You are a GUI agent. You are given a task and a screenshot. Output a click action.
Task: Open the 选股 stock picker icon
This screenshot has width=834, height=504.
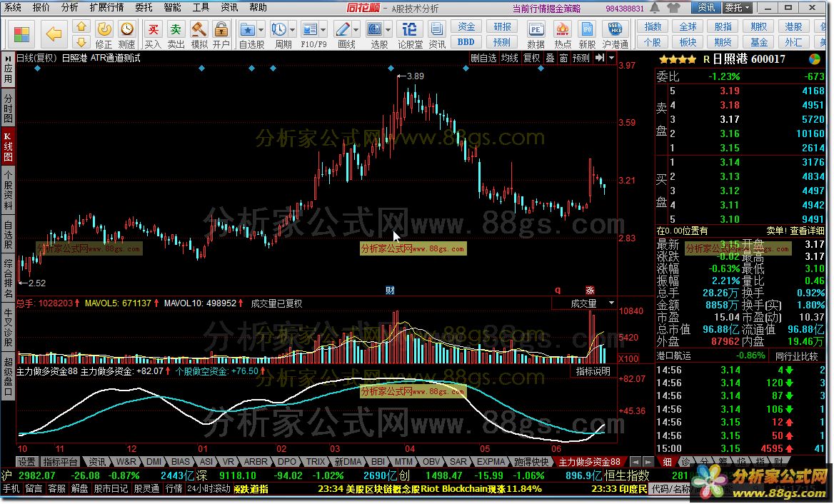[x=375, y=30]
